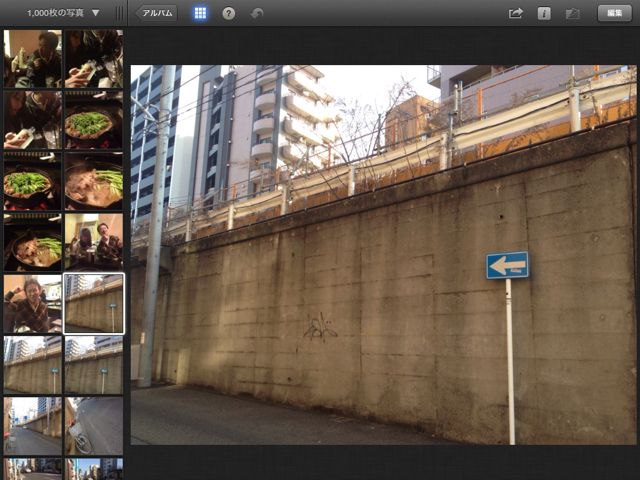Click the 編集 button
This screenshot has height=480, width=640.
pyautogui.click(x=614, y=13)
